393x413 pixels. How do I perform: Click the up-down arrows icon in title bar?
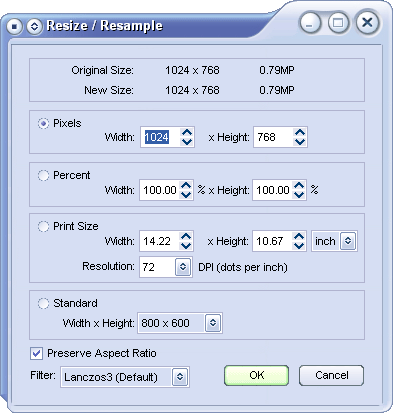(34, 26)
